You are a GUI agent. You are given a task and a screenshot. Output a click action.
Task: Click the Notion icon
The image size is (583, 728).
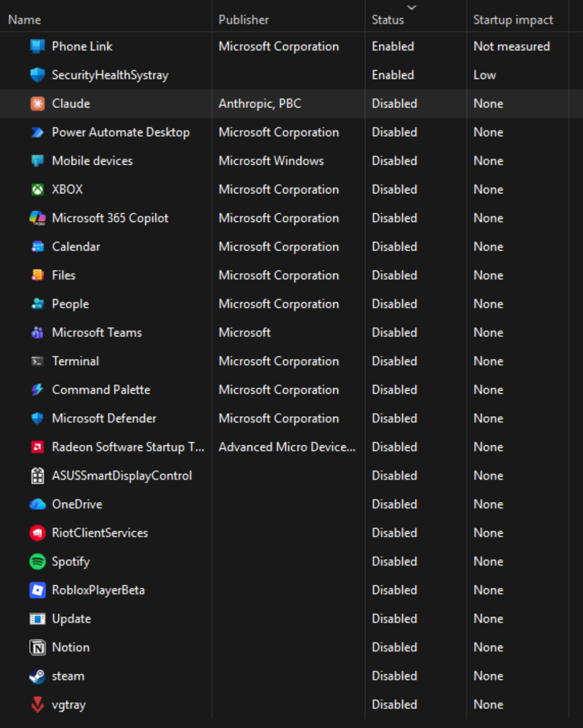(38, 648)
